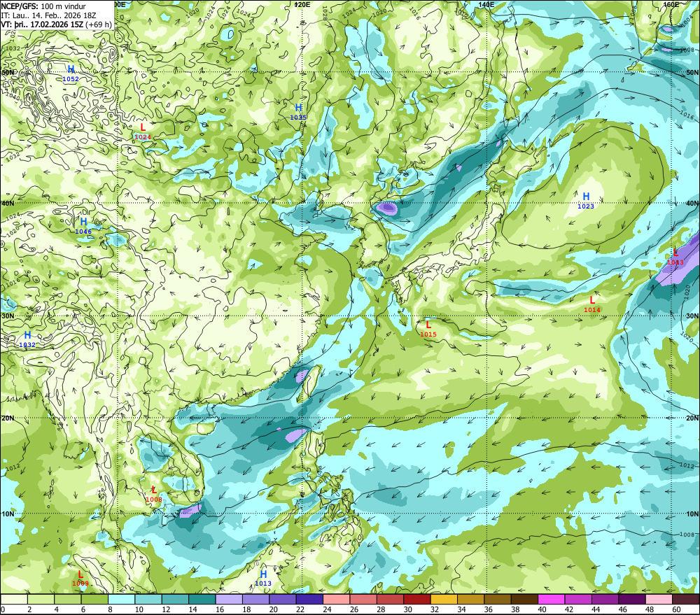Select the high pressure marker H 1013
Viewport: 700px width, 615px height.
(x=263, y=577)
